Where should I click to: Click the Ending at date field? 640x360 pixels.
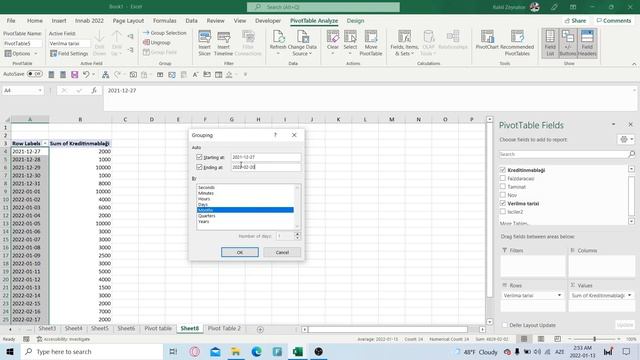click(x=266, y=167)
